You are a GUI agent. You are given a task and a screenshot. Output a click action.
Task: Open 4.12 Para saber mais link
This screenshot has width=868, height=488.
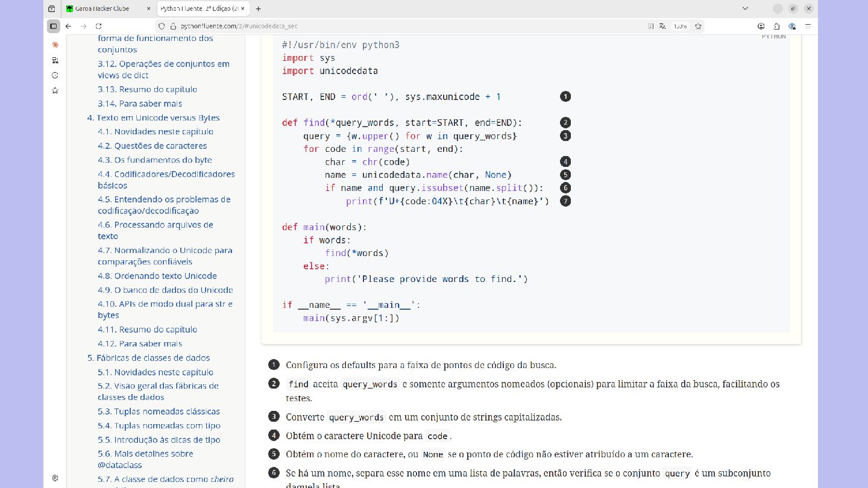click(x=140, y=343)
